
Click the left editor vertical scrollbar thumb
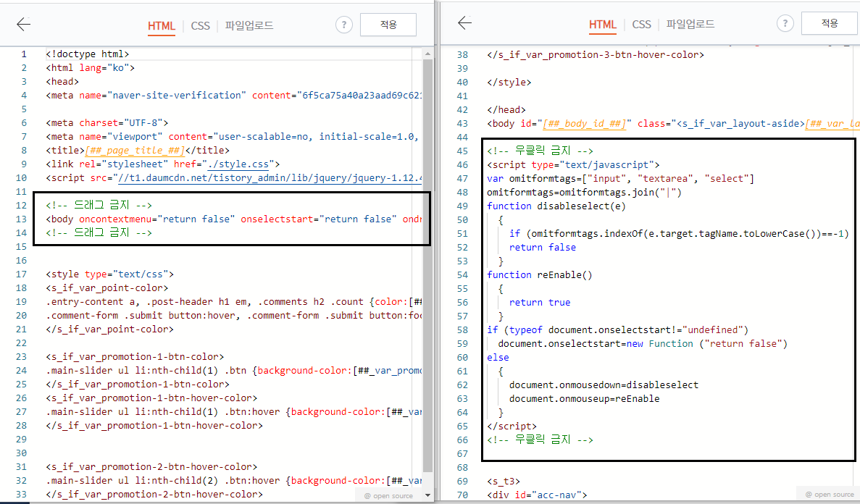point(427,266)
